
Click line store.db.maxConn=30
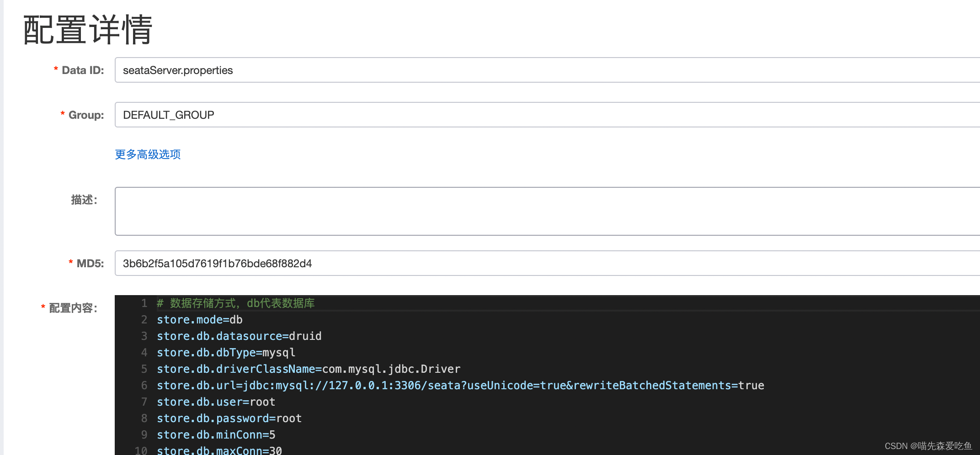click(219, 450)
